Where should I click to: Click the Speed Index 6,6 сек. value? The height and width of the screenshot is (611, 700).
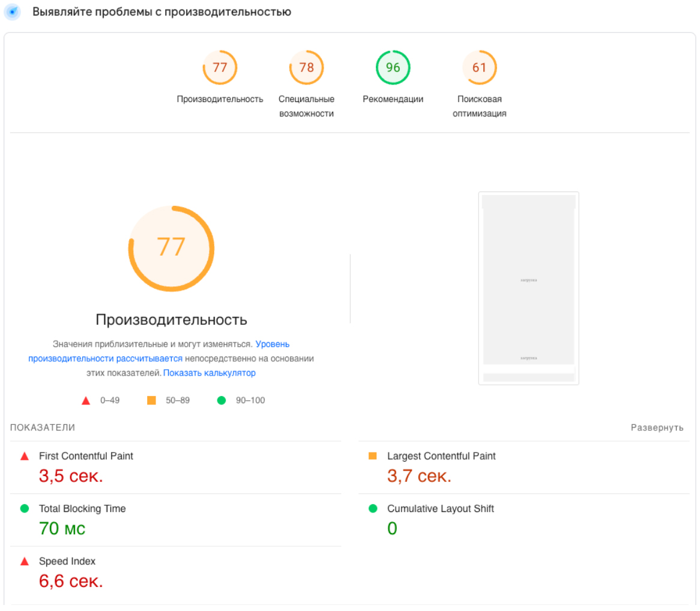(x=71, y=581)
